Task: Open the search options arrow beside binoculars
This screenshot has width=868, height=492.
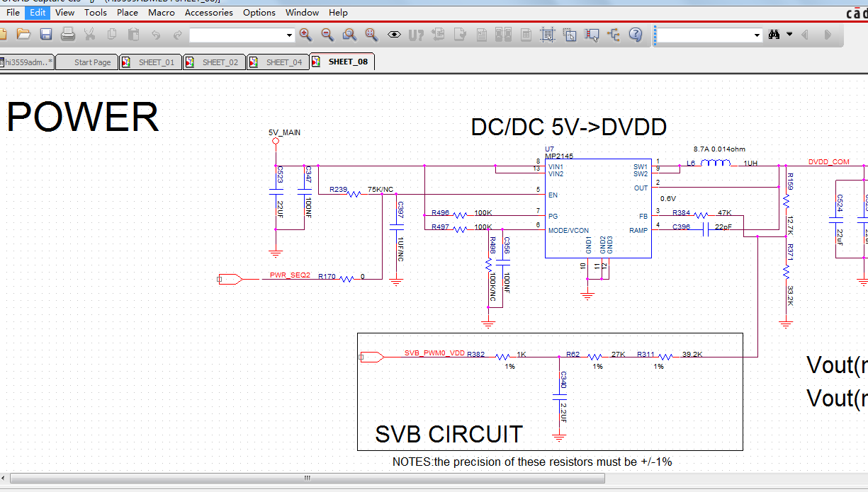Action: [789, 34]
